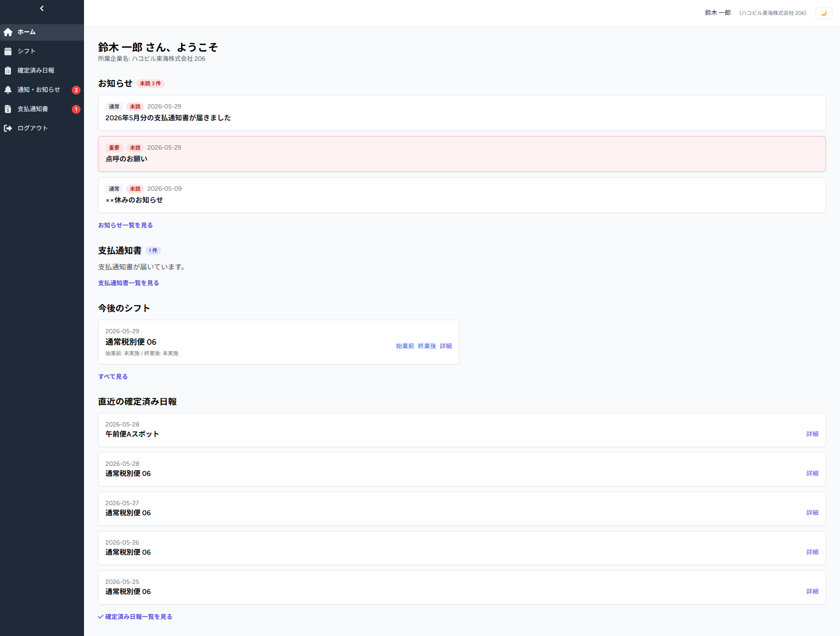Open the シフト menu item

coord(42,51)
